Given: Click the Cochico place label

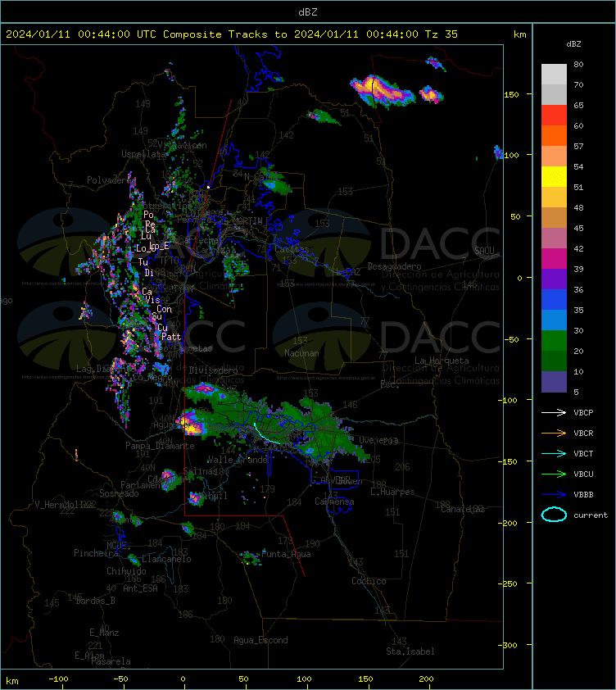Looking at the screenshot, I should click(369, 581).
